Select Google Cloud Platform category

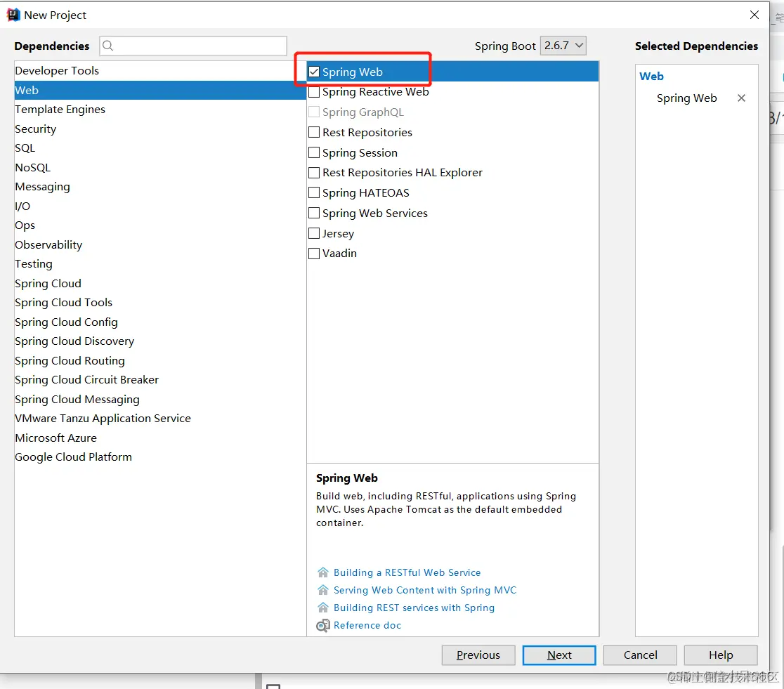(x=160, y=457)
